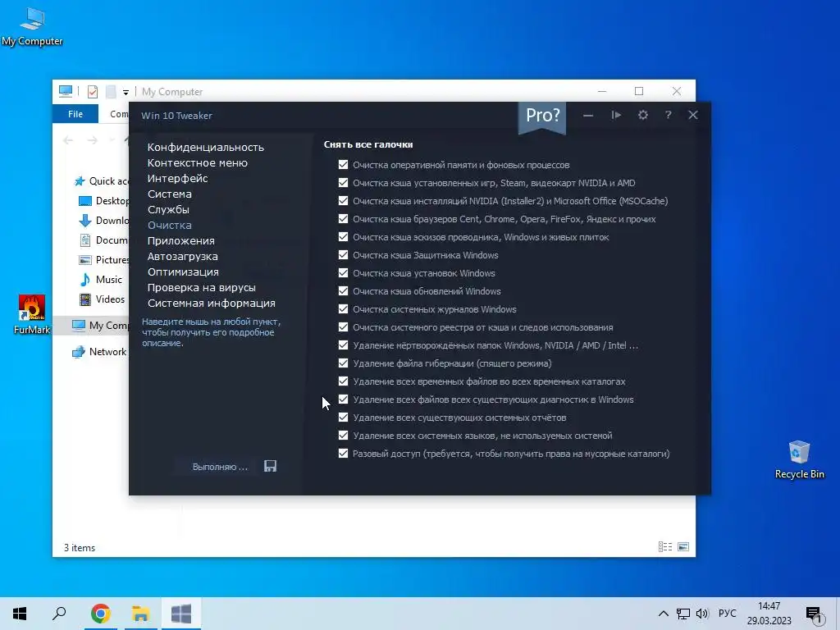Click Снять все галочки
840x630 pixels.
pos(368,144)
